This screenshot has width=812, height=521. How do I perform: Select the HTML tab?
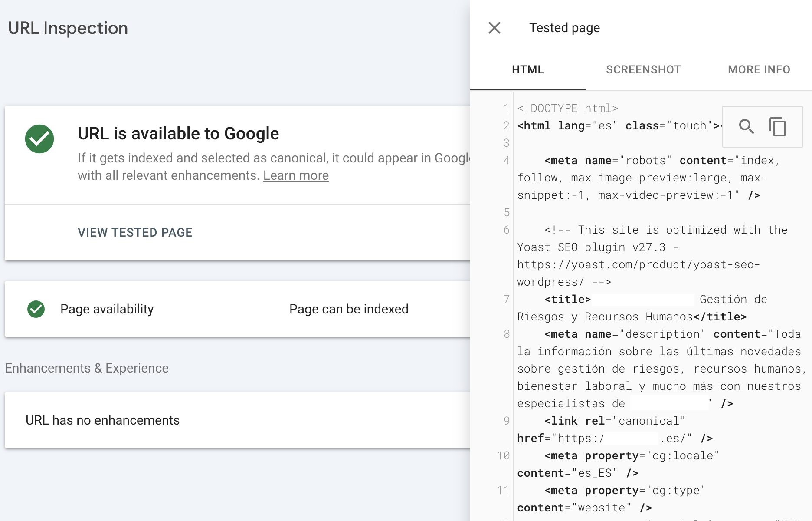527,69
